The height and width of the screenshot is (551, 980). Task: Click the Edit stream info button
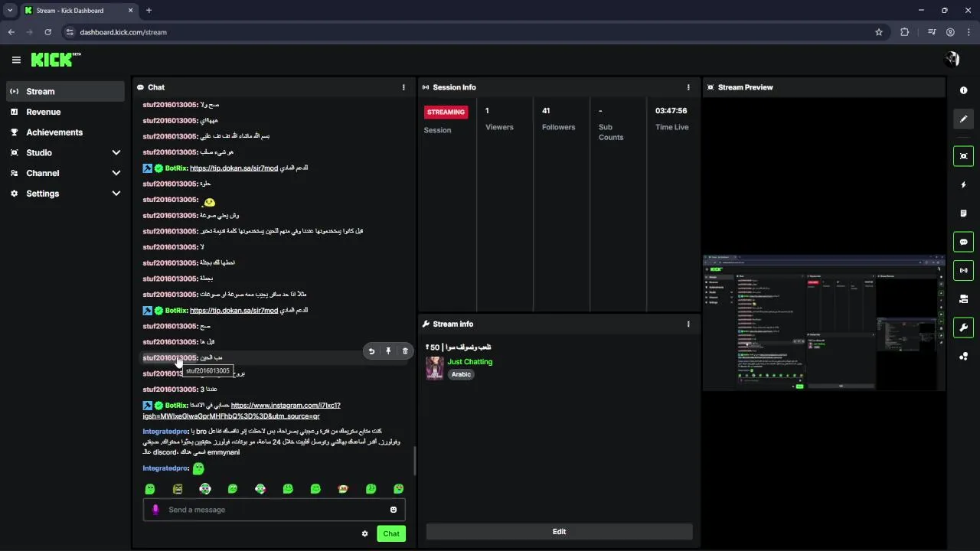559,532
